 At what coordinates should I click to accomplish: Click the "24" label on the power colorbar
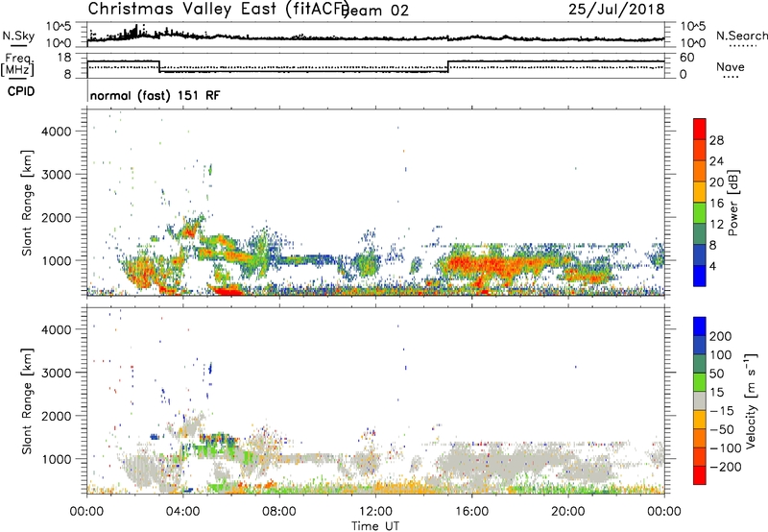click(x=716, y=161)
